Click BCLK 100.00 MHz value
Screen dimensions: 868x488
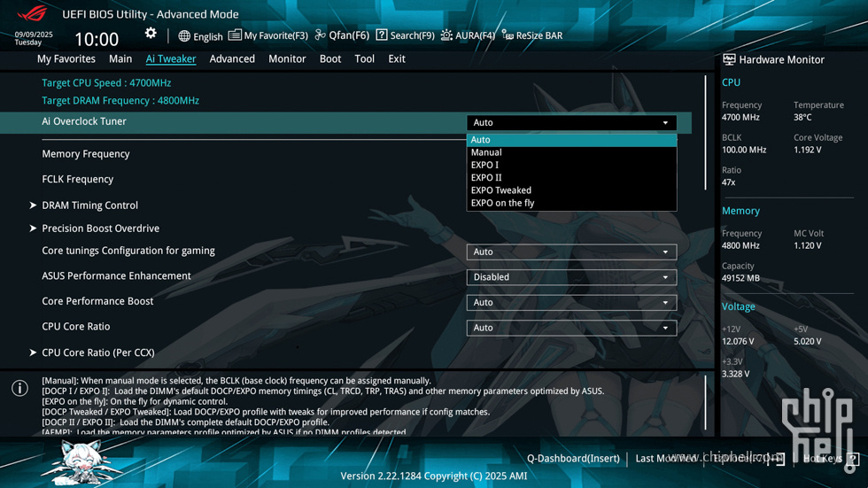coord(744,150)
